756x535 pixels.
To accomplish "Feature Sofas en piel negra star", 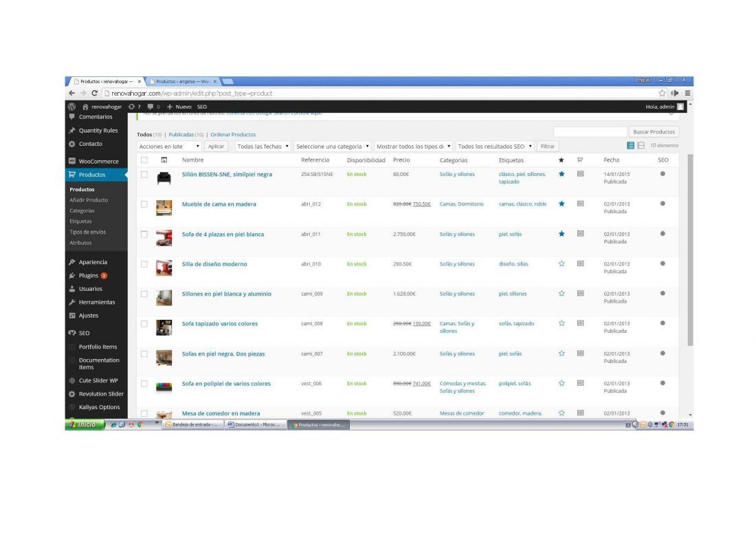I will (562, 353).
